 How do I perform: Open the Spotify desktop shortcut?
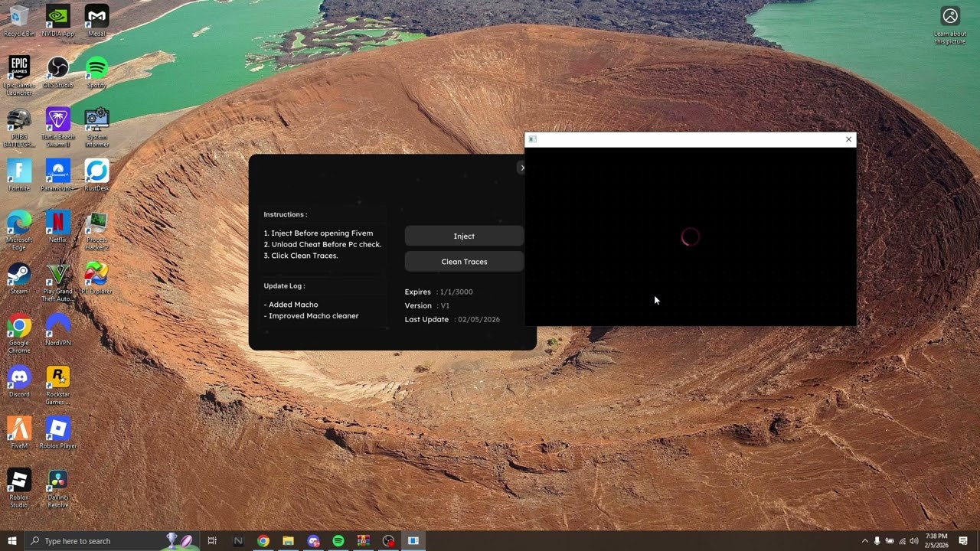click(x=96, y=72)
